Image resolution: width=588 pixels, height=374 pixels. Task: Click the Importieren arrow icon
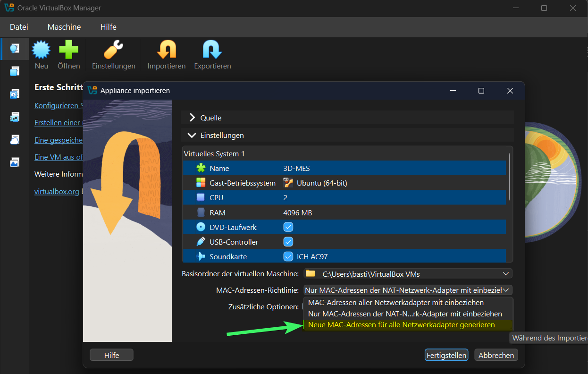pos(166,50)
